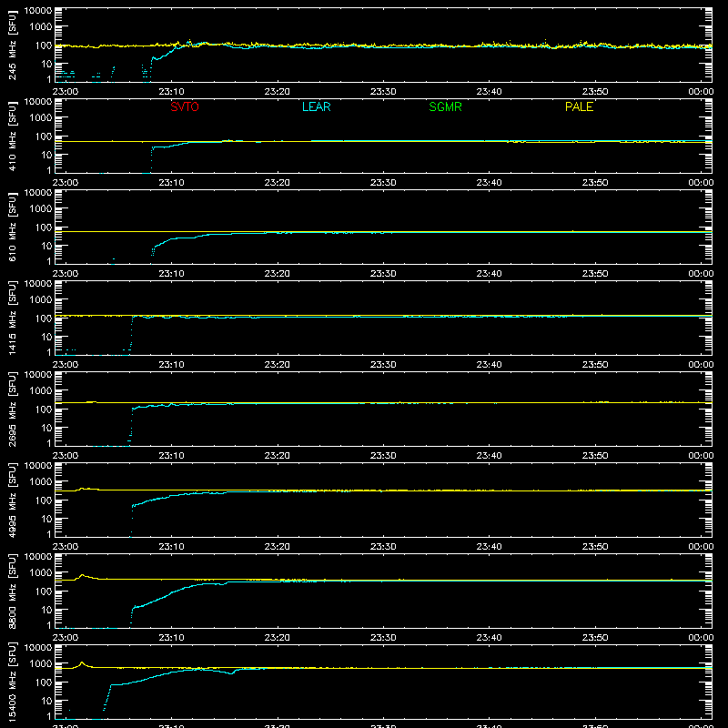The height and width of the screenshot is (728, 728).
Task: Click the 23:10 time label under the 410 MHz plot
Action: pos(171,183)
